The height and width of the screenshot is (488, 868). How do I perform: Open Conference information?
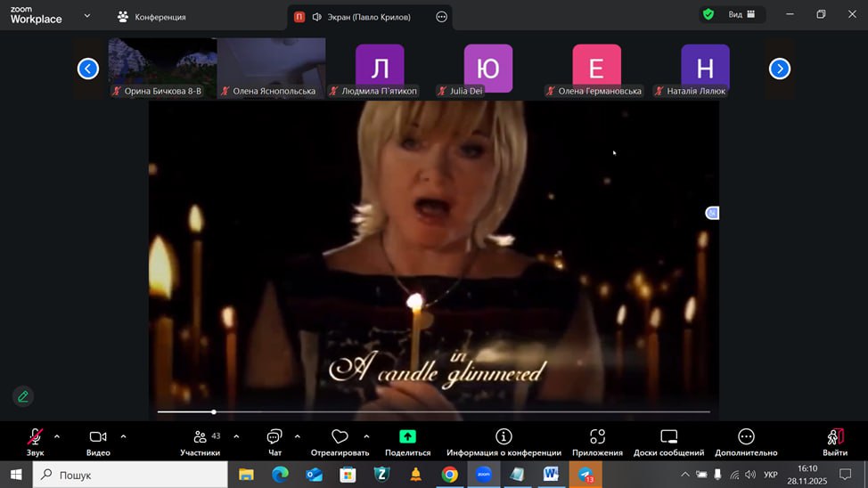[x=504, y=437]
